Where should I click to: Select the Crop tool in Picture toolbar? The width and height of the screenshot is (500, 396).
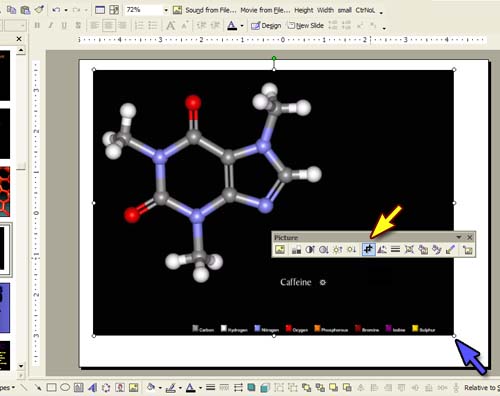368,249
